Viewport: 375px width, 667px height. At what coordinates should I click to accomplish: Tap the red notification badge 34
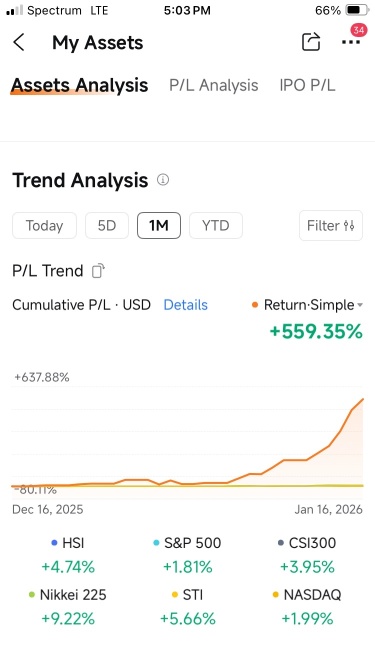[358, 30]
